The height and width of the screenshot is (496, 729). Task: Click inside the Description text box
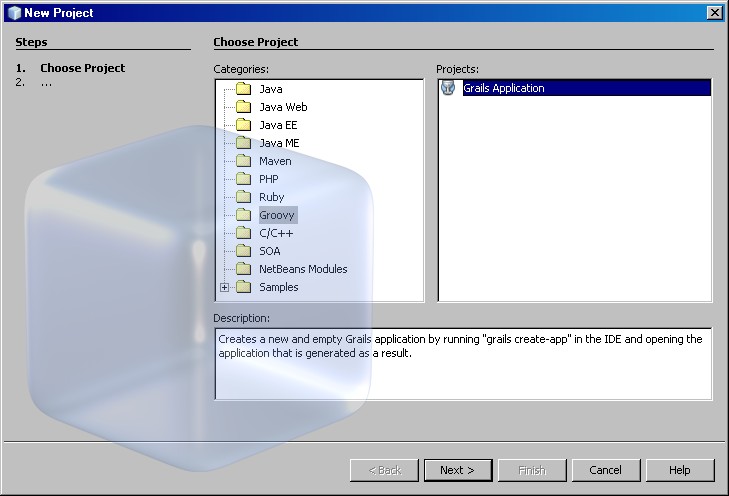(463, 364)
